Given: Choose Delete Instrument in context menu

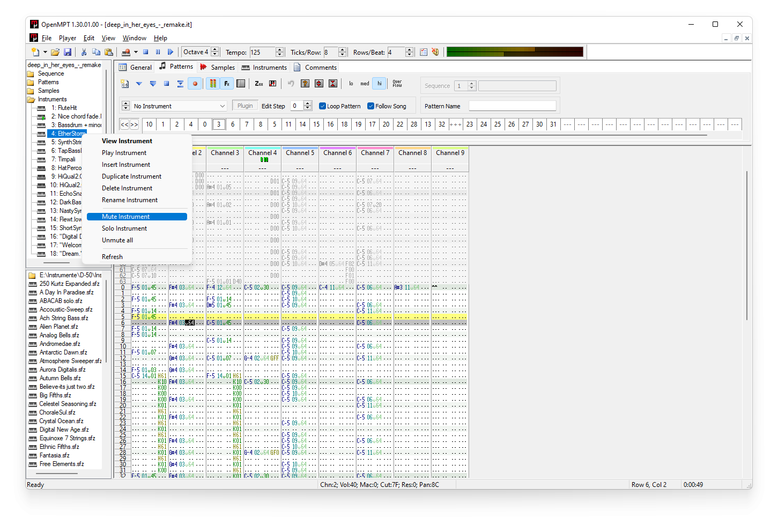Looking at the screenshot, I should click(137, 188).
